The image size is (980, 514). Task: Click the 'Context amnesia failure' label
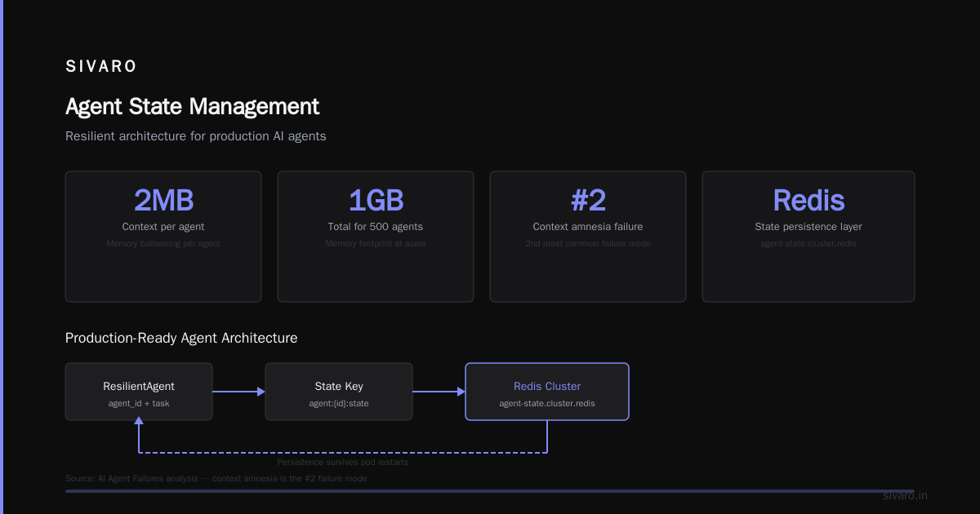tap(588, 227)
